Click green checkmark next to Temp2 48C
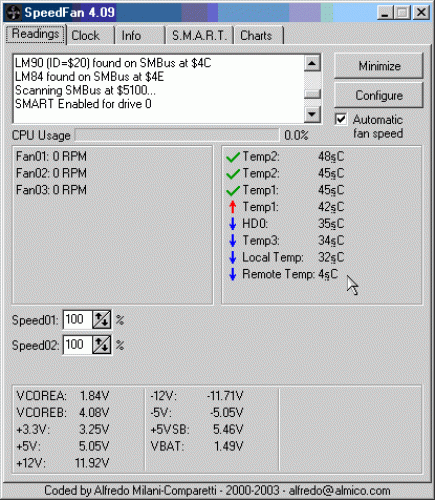The height and width of the screenshot is (500, 435). click(x=233, y=157)
